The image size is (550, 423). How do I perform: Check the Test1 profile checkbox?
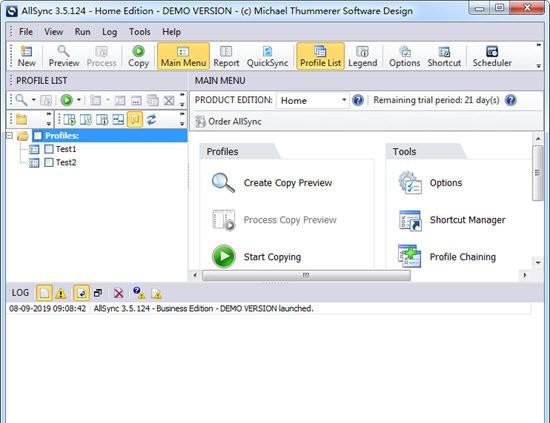(49, 149)
